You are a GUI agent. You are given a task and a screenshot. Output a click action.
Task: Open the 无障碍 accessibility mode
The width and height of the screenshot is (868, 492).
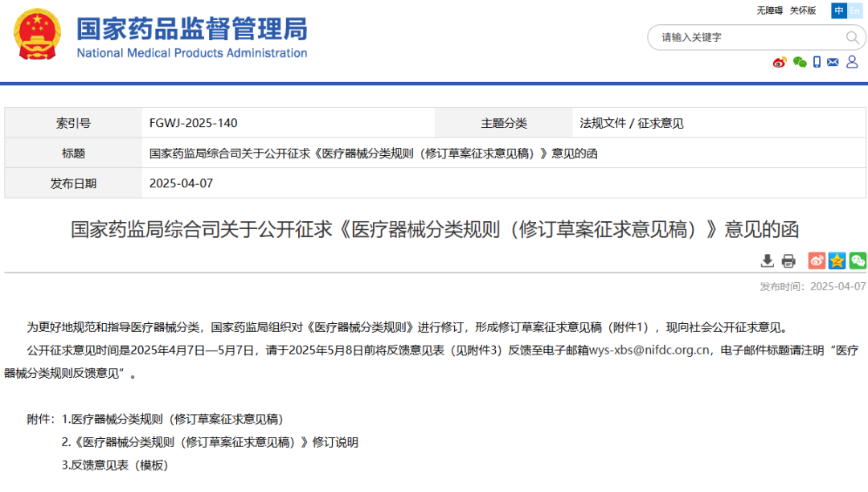coord(768,10)
